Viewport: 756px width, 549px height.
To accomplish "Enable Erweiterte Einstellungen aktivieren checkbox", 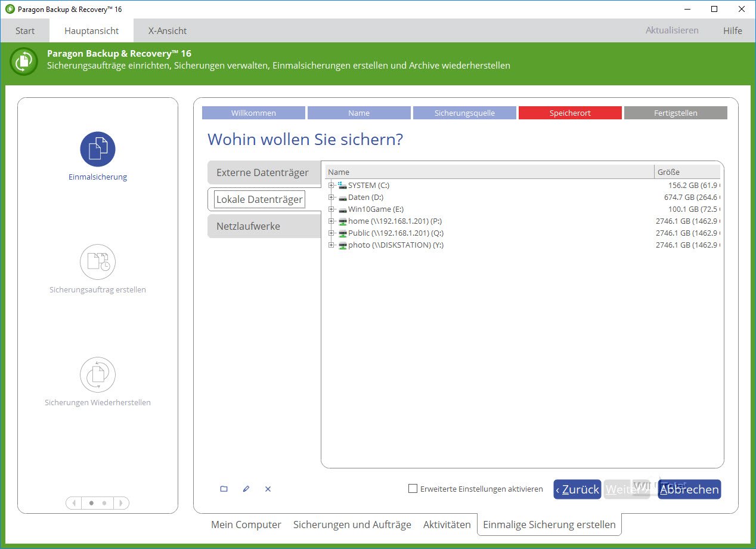I will click(x=413, y=489).
